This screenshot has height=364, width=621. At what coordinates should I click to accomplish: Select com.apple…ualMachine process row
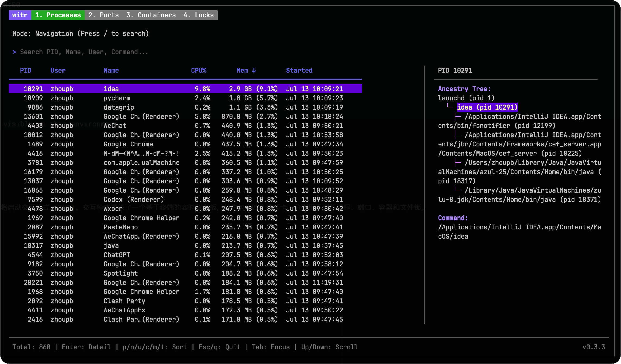click(185, 162)
